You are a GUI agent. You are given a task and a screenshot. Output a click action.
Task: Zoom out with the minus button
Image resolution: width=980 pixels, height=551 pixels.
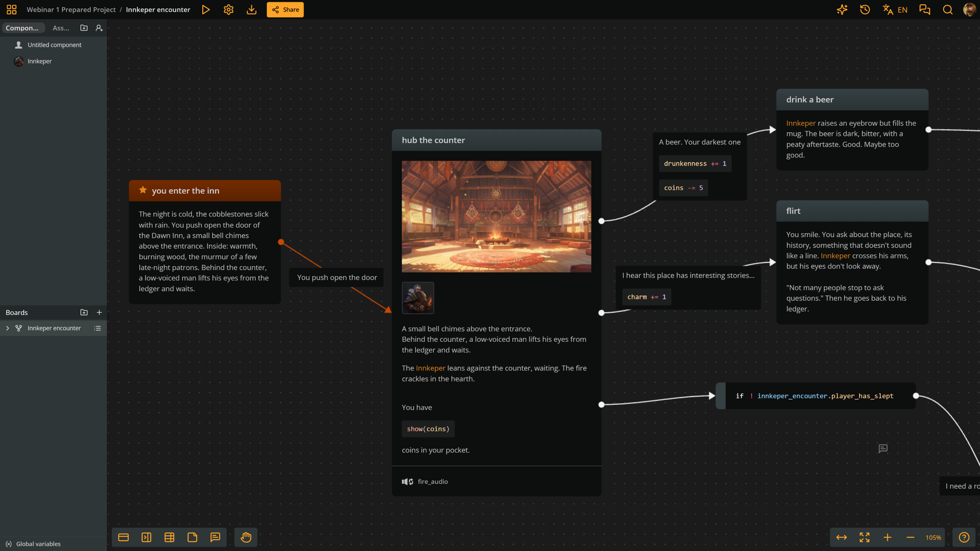(910, 537)
